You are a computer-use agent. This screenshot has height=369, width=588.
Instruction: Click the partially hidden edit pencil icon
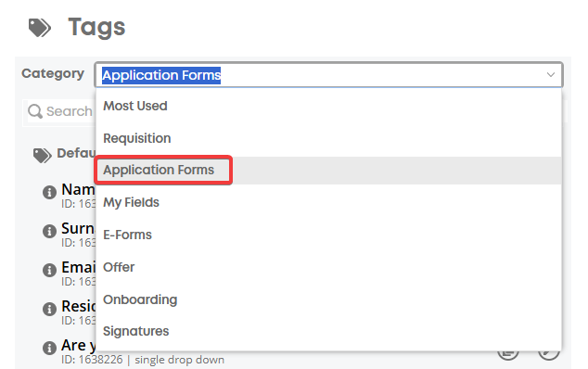click(549, 355)
